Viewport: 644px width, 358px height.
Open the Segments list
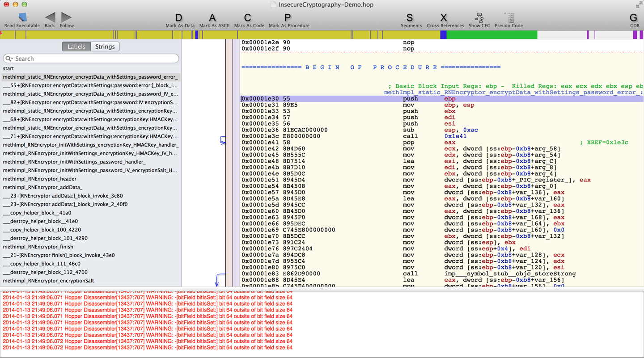pyautogui.click(x=410, y=18)
